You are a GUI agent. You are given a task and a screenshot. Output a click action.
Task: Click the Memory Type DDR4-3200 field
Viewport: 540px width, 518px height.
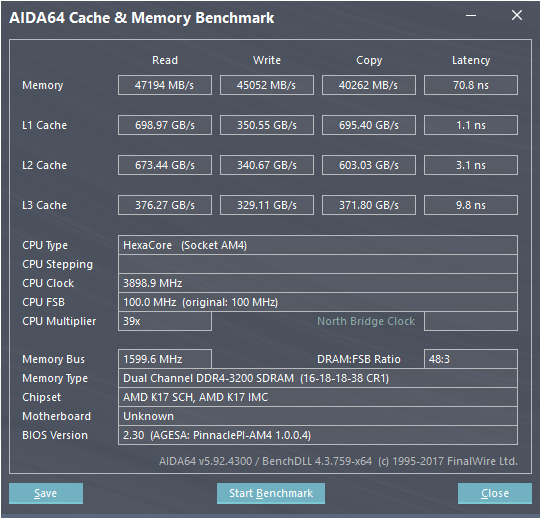coord(318,378)
